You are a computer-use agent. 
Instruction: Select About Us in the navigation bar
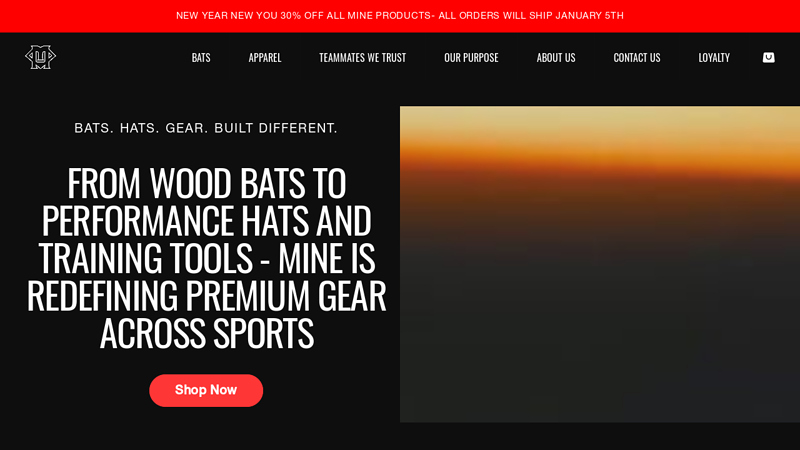tap(556, 58)
